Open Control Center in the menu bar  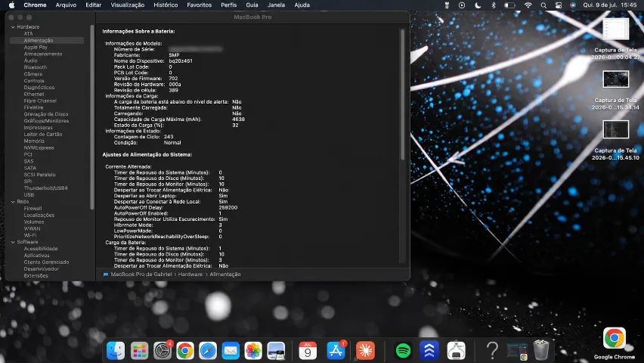(x=558, y=5)
